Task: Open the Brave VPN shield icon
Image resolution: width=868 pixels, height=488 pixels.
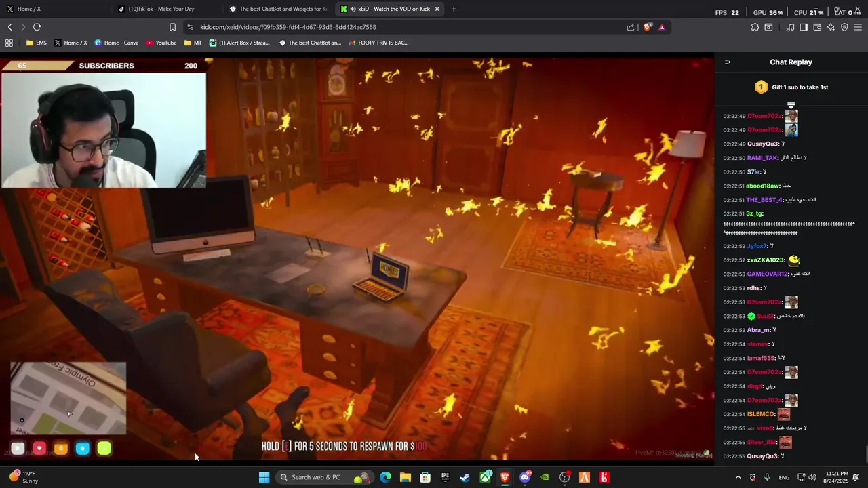Action: pyautogui.click(x=844, y=27)
